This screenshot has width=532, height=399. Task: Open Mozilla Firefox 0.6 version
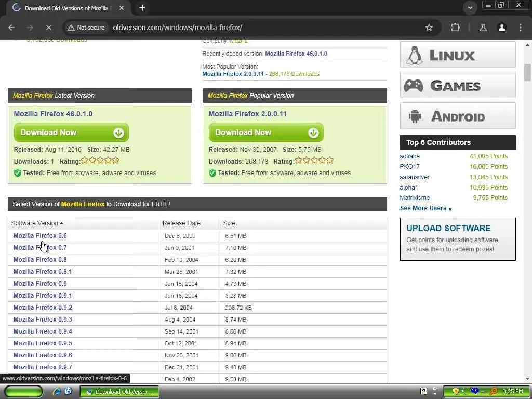40,236
